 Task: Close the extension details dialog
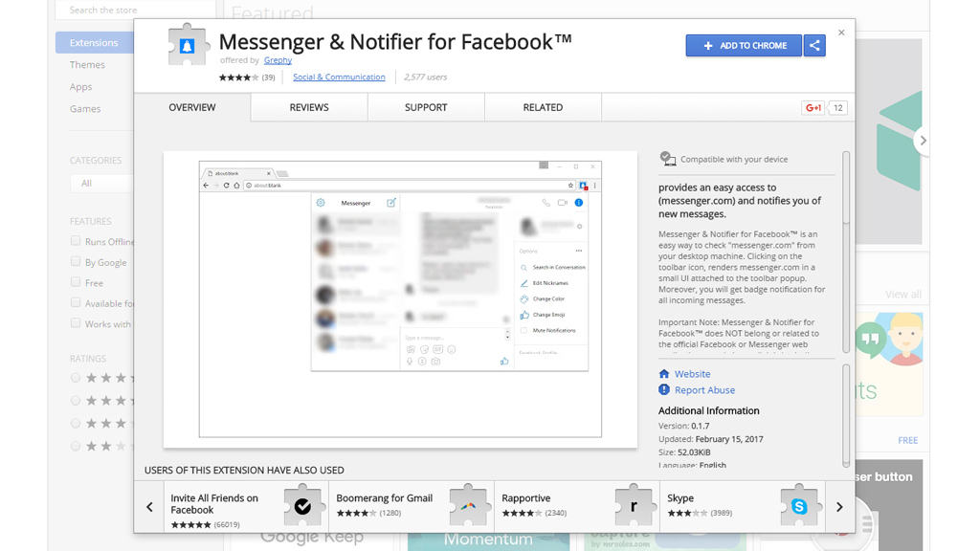point(841,33)
